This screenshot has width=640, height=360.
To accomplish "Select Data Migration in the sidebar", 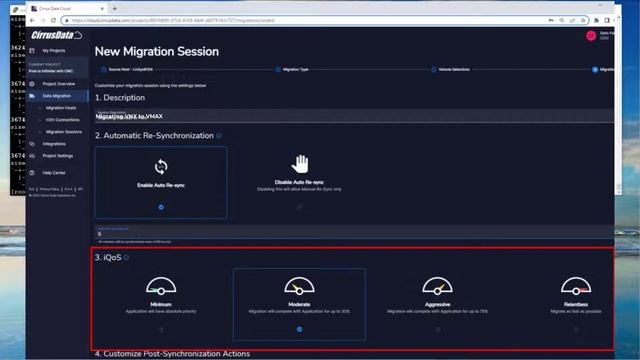I will 57,96.
